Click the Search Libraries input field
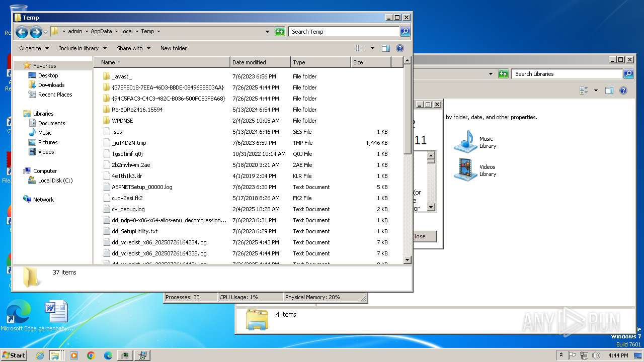The width and height of the screenshot is (644, 362). [568, 74]
